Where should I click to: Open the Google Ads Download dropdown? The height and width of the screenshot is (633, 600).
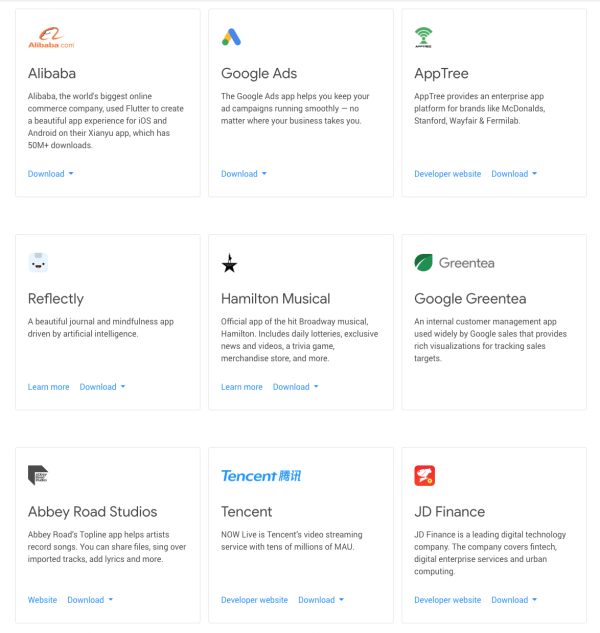pyautogui.click(x=244, y=174)
